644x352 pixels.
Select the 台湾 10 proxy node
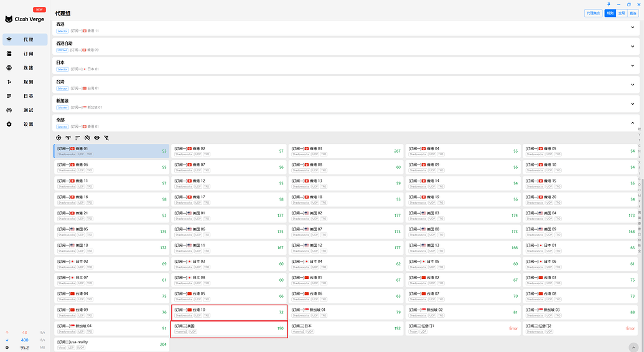[x=228, y=312]
